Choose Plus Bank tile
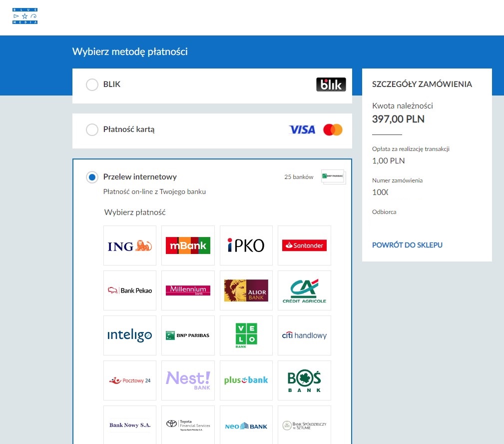504x444 pixels. 246,380
